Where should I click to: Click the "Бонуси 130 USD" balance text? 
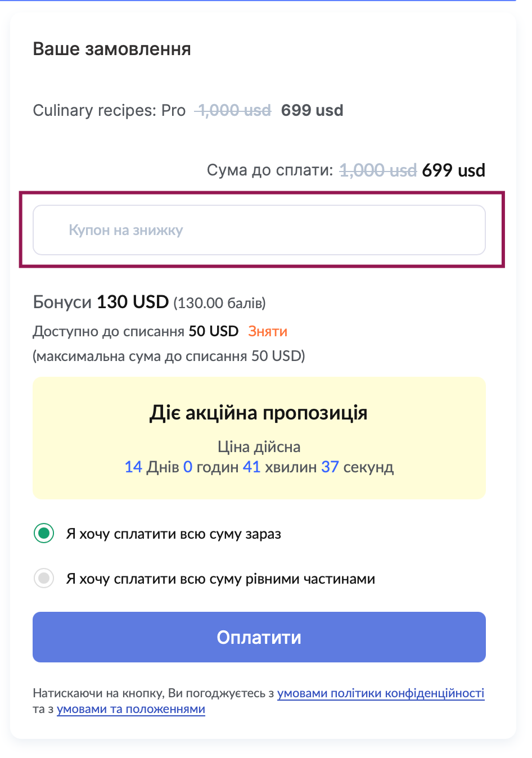(x=101, y=302)
